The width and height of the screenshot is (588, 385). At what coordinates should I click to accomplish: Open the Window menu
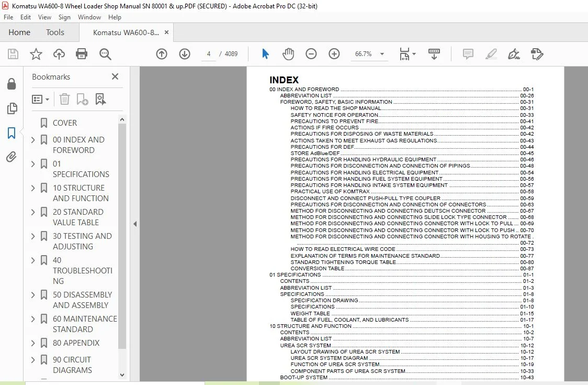[89, 17]
